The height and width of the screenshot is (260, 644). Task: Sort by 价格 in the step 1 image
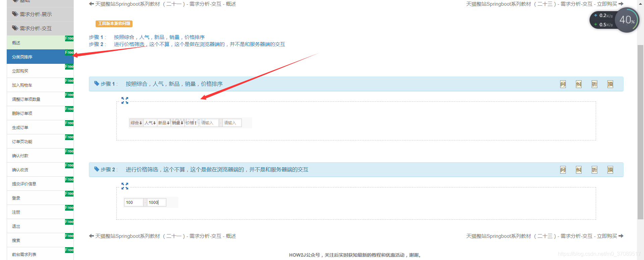point(191,123)
